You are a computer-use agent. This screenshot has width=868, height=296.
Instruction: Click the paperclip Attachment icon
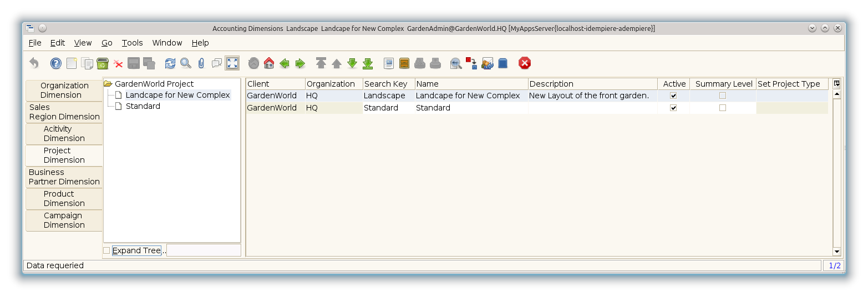click(201, 63)
